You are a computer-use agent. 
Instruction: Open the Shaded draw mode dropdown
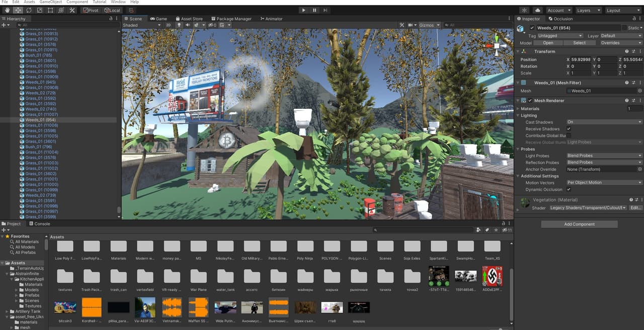[x=142, y=25]
